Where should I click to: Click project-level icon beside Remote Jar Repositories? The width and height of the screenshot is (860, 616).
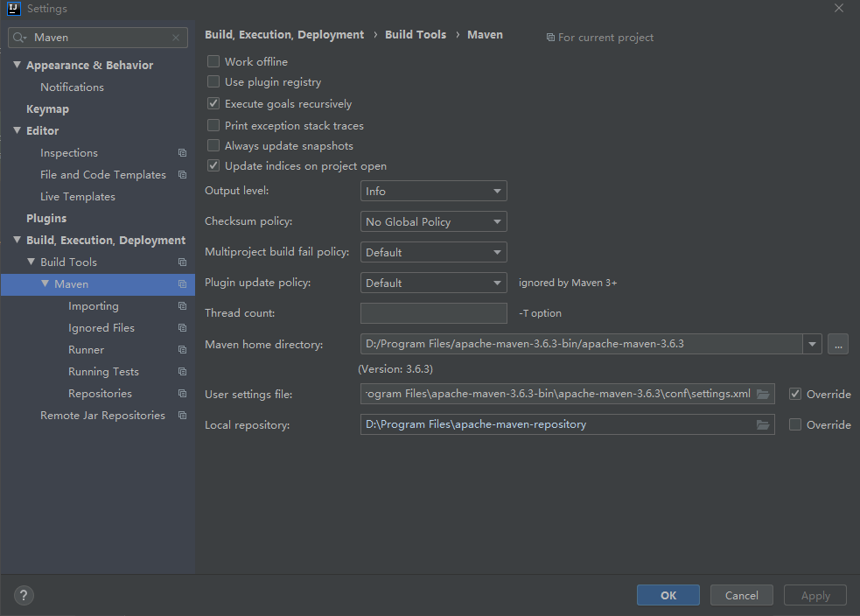coord(182,416)
